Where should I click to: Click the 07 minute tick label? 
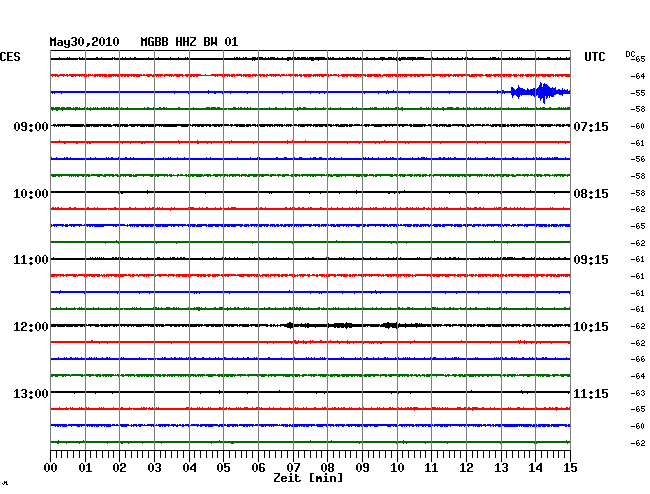pyautogui.click(x=293, y=467)
